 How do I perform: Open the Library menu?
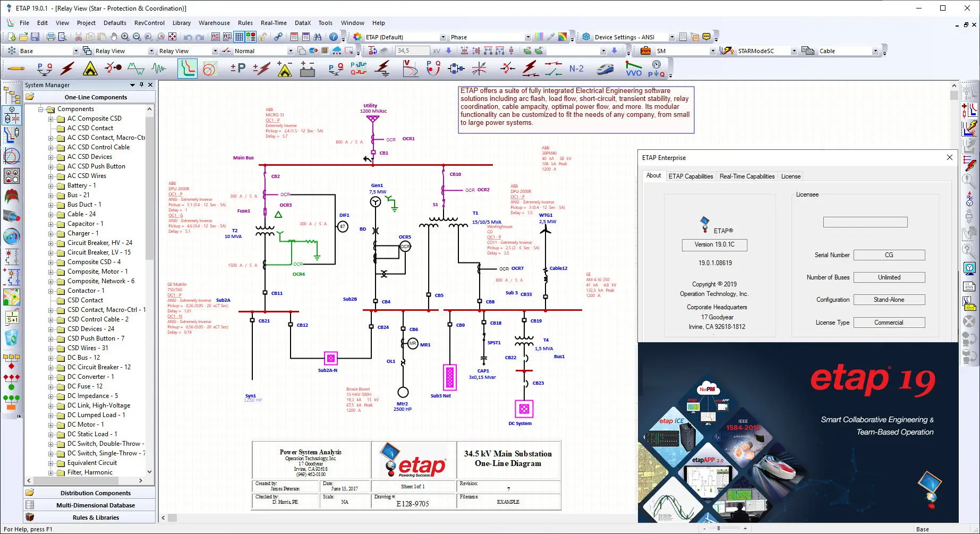[182, 23]
